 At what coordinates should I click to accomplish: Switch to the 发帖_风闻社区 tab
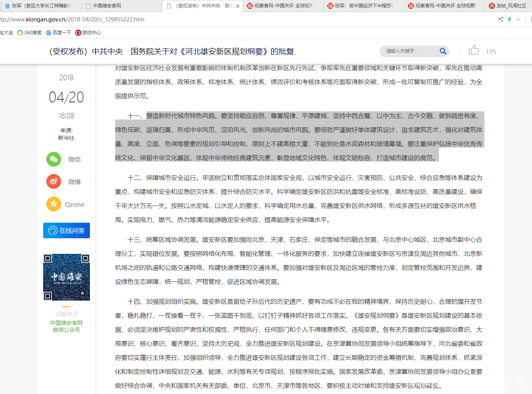click(508, 6)
